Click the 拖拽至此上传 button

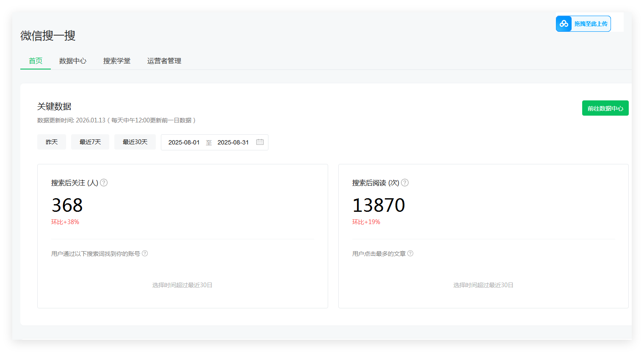click(x=583, y=24)
